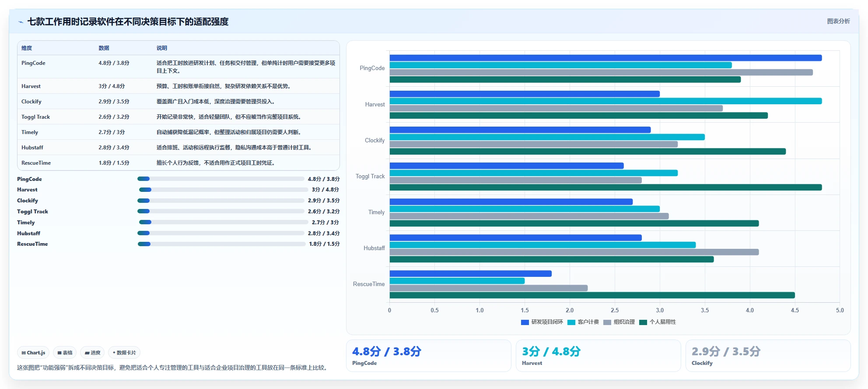Click the Toggl Track green 个人易用性 chart bar

(x=605, y=187)
